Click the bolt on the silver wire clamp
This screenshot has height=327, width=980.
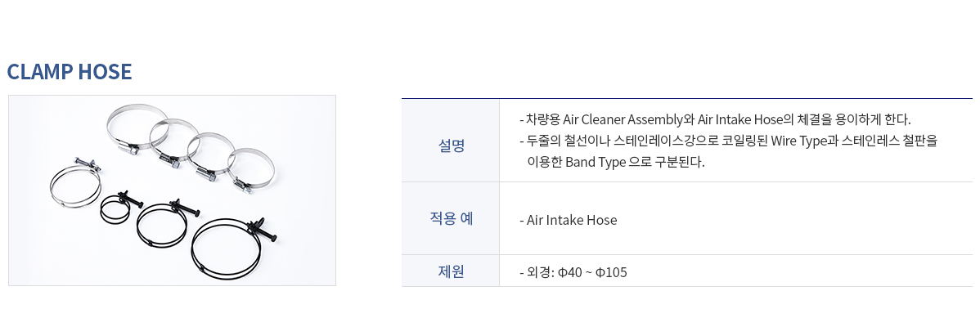coord(88,163)
